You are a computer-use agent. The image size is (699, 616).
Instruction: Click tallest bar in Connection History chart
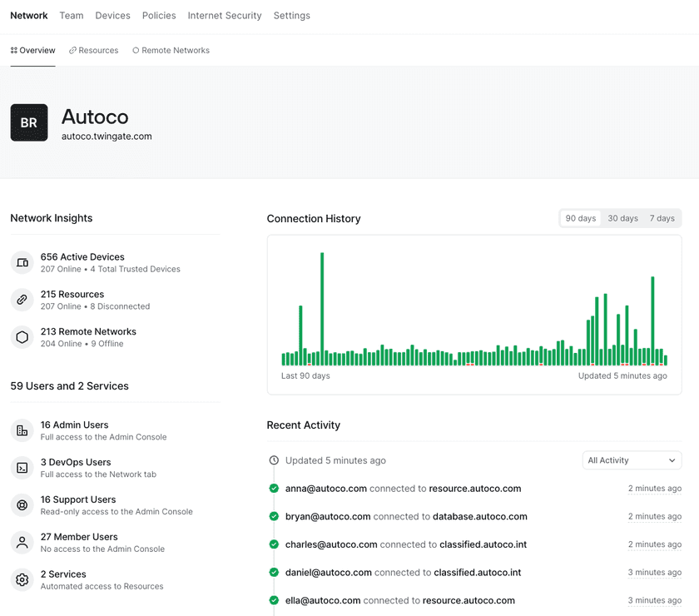pyautogui.click(x=322, y=309)
